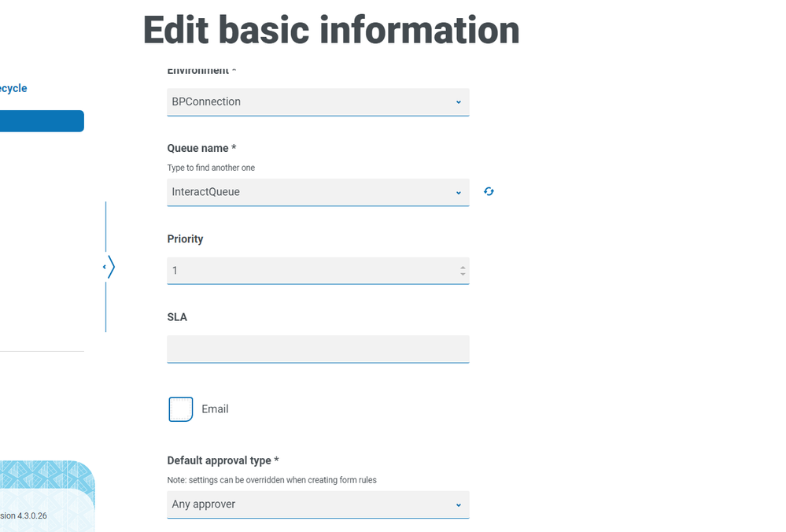Screen dimensions: 786x532
Task: Decrease Priority with the down arrow
Action: click(x=463, y=274)
